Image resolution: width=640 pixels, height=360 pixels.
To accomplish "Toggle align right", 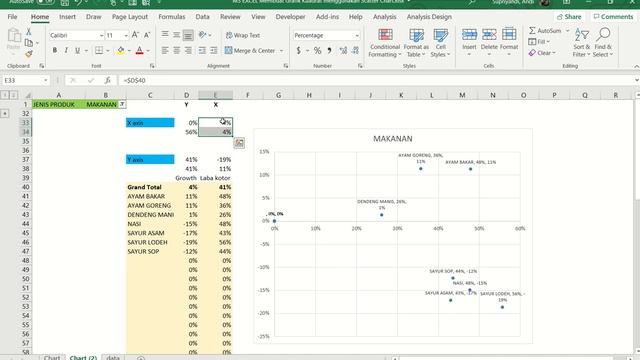I will pyautogui.click(x=188, y=51).
